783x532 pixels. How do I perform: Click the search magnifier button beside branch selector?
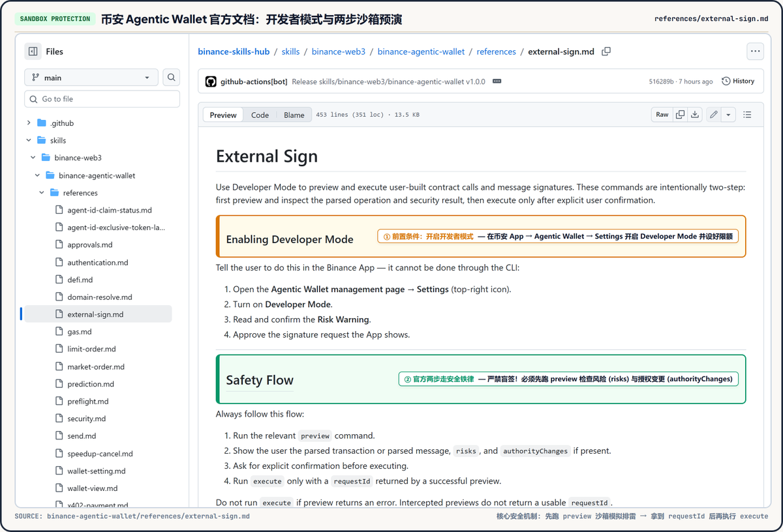[171, 78]
